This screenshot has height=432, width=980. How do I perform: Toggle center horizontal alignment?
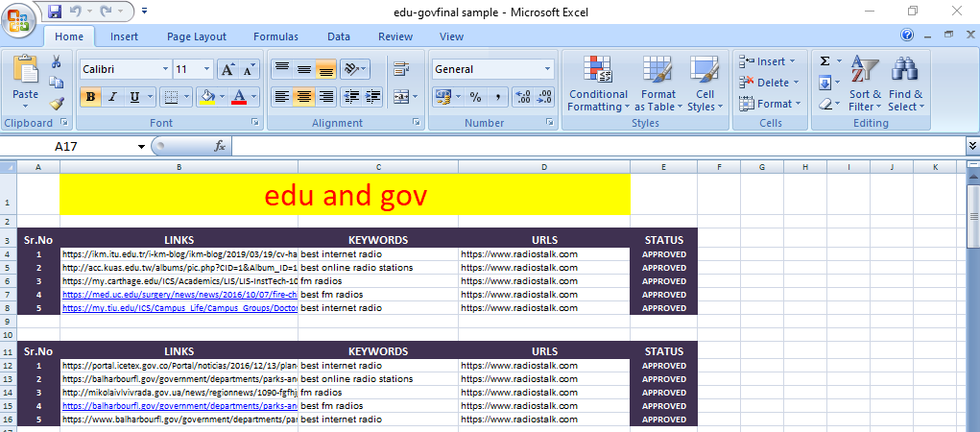click(303, 97)
